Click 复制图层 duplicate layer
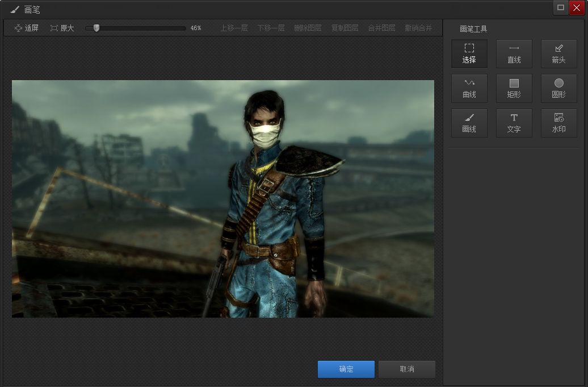This screenshot has width=588, height=387. tap(345, 28)
